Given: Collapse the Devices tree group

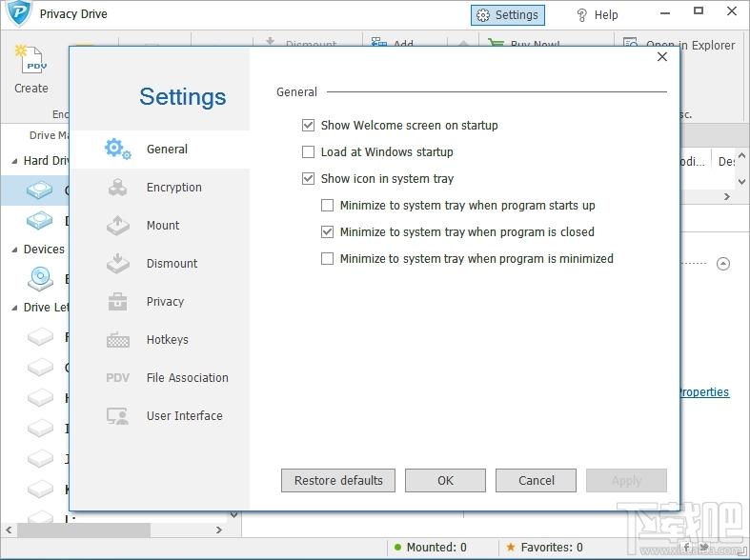Looking at the screenshot, I should (14, 250).
